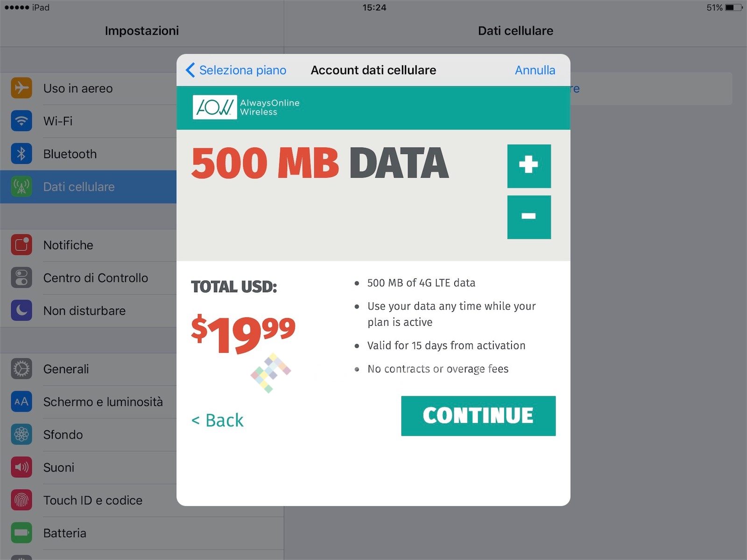Click the Back link
The width and height of the screenshot is (747, 560).
coord(218,420)
